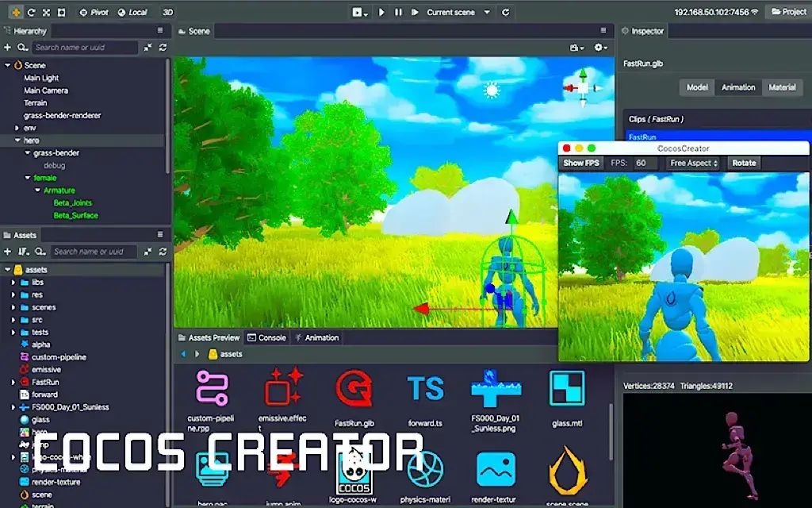Click the refresh preview icon
812x508 pixels.
[505, 12]
